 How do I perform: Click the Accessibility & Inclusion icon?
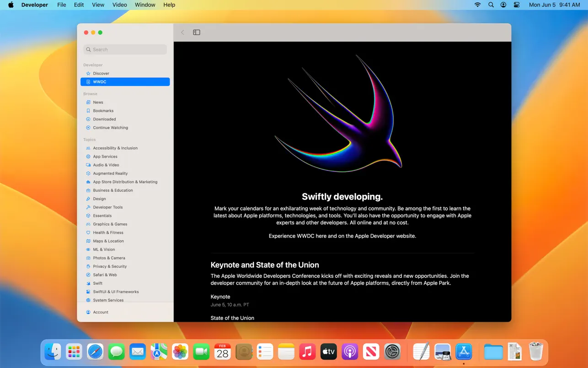pyautogui.click(x=88, y=148)
